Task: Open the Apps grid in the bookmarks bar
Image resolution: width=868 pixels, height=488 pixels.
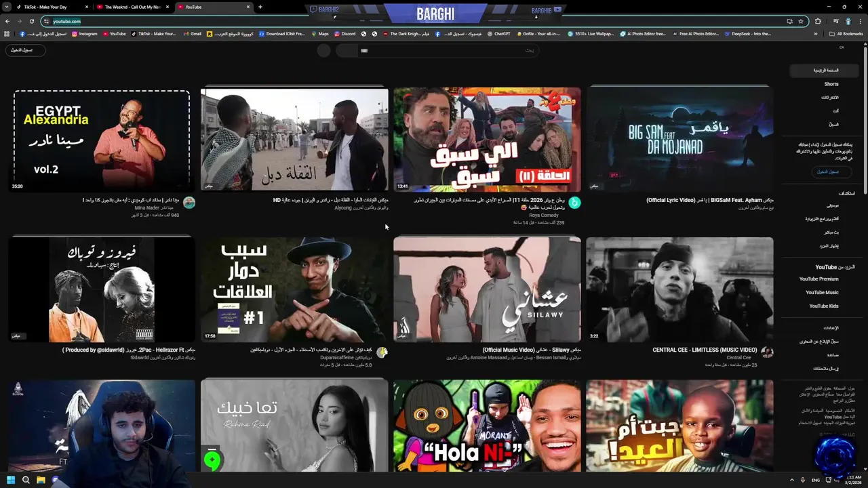Action: [x=7, y=33]
